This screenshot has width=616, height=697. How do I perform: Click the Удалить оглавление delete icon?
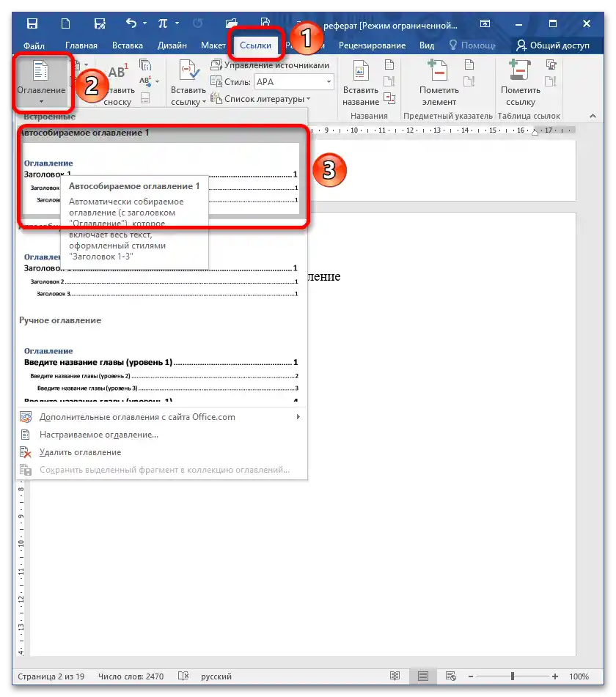pyautogui.click(x=26, y=452)
